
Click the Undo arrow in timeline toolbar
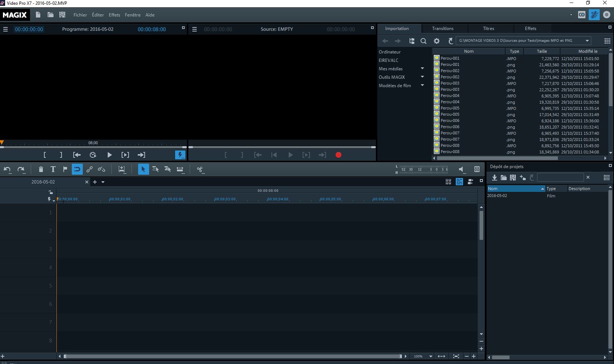click(7, 169)
